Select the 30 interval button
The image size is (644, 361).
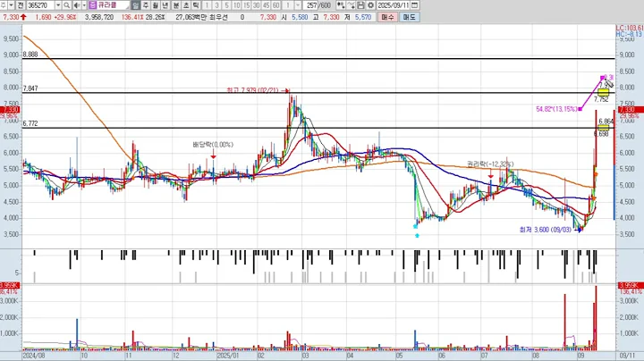(257, 5)
